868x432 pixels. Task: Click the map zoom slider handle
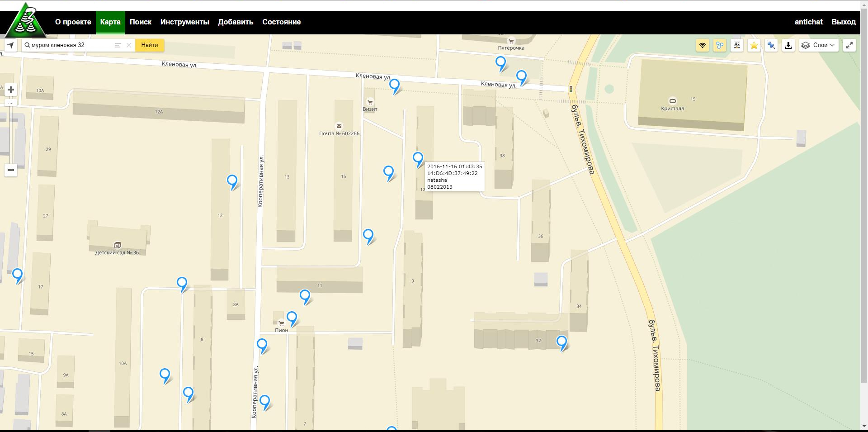[x=11, y=103]
